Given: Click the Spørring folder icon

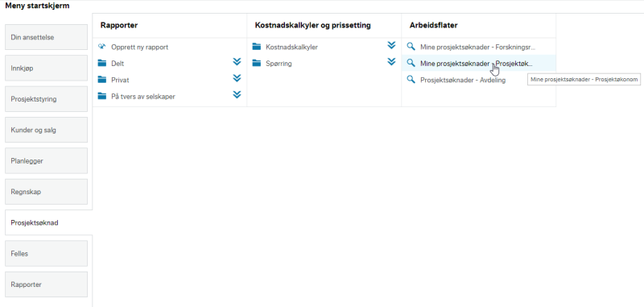Looking at the screenshot, I should click(257, 64).
